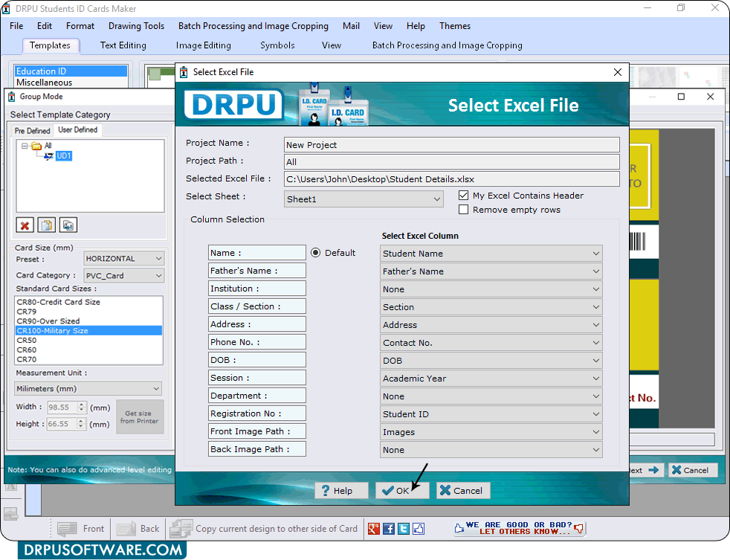Click the UD1 template item icon

48,156
